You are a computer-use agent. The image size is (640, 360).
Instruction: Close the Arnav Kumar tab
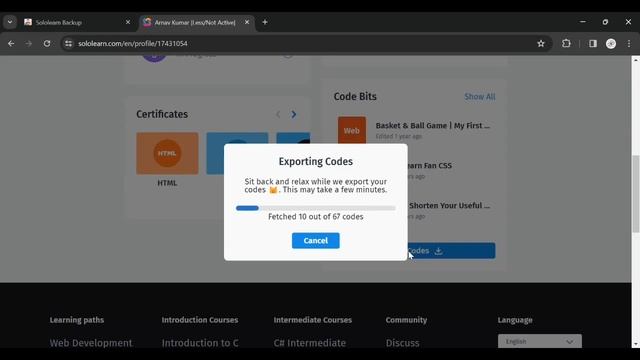(x=247, y=22)
